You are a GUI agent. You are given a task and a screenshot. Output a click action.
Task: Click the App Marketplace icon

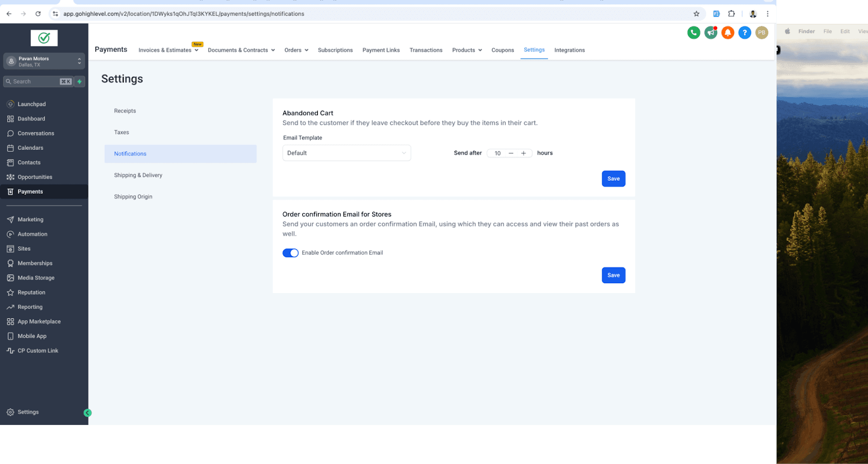(x=10, y=322)
